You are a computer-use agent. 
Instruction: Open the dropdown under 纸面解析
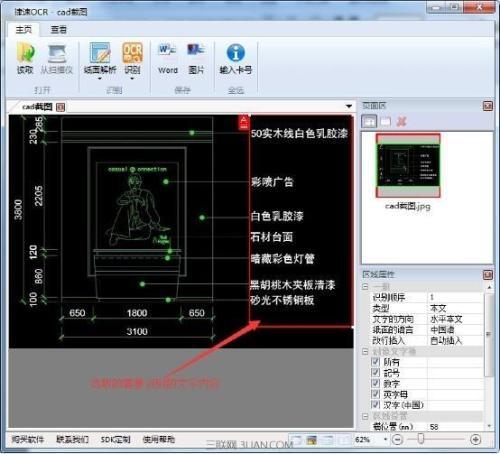[x=100, y=79]
